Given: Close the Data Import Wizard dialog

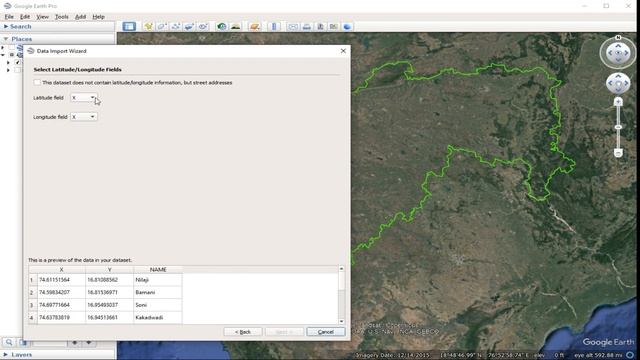Looking at the screenshot, I should 343,51.
